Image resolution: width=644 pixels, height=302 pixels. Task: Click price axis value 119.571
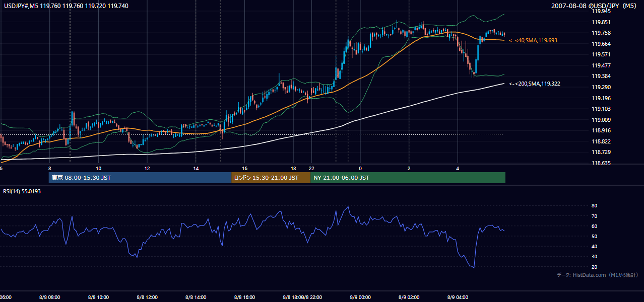point(601,54)
